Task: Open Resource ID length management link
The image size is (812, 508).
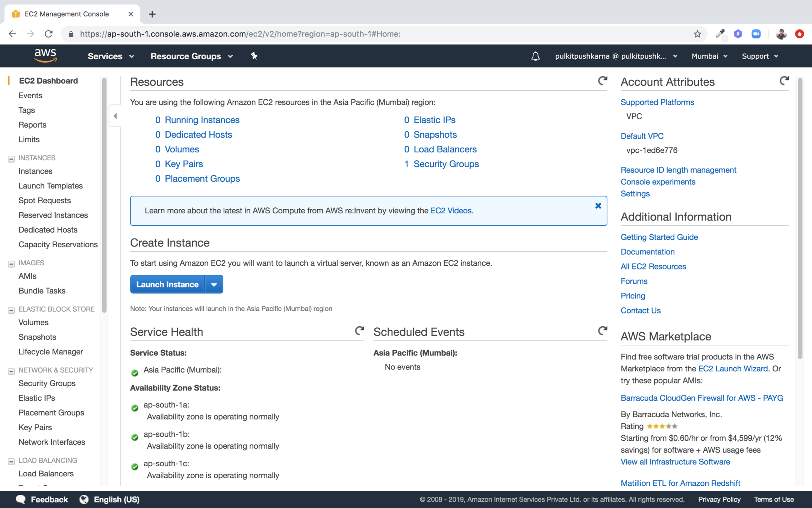Action: [x=678, y=170]
